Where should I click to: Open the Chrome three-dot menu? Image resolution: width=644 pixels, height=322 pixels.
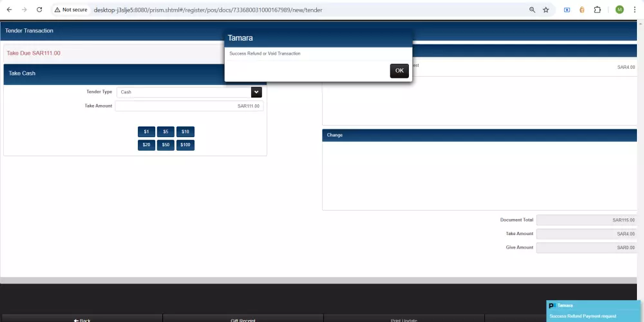634,10
